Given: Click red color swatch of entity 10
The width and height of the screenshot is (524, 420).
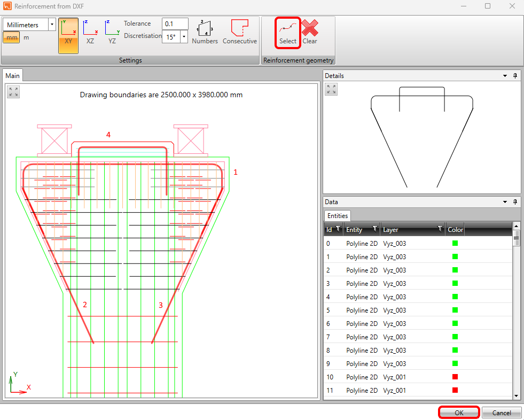Looking at the screenshot, I should (455, 377).
